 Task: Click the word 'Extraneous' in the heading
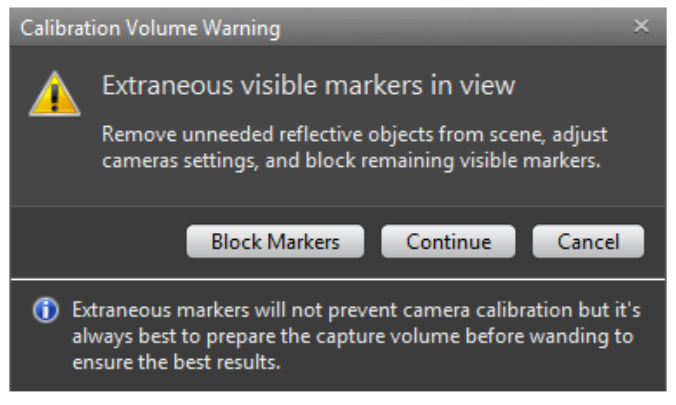click(161, 86)
